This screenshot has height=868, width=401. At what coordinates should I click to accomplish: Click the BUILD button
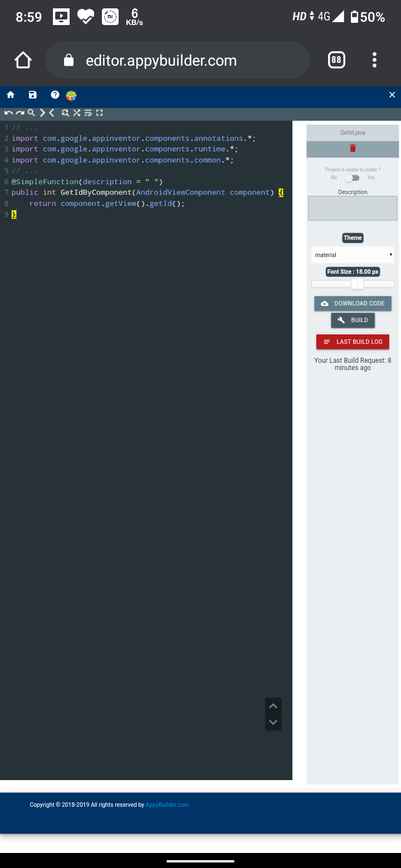click(353, 320)
